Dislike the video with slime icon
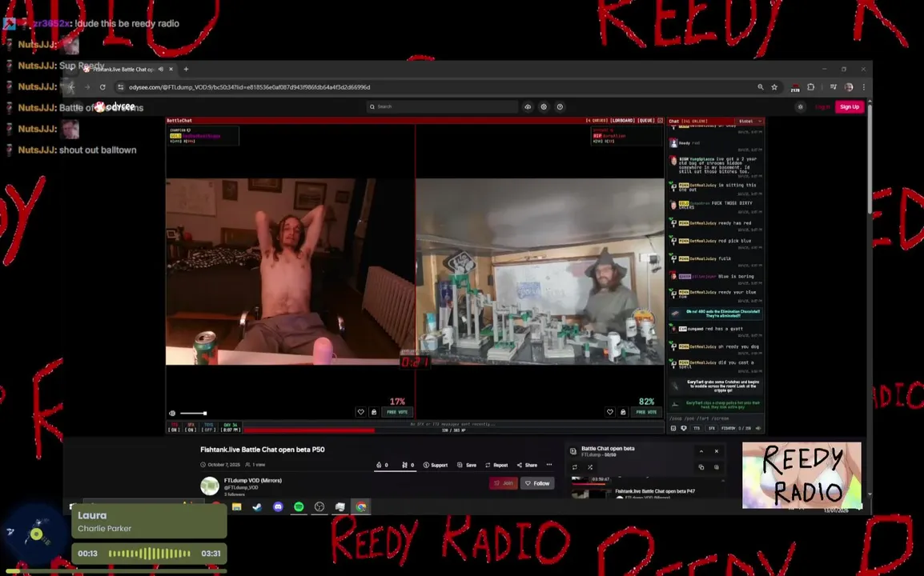The height and width of the screenshot is (576, 924). pos(408,465)
